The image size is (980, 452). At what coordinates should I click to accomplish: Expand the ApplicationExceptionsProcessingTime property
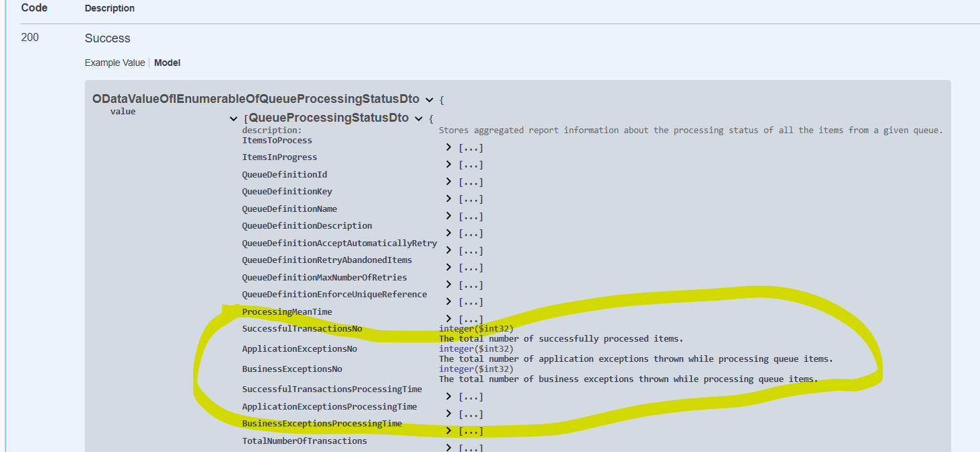pos(448,414)
